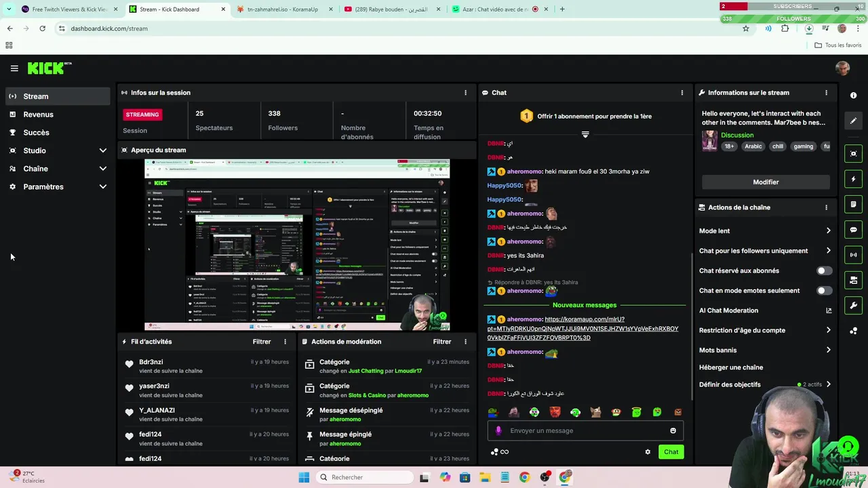
Task: Open options of Informations sur le stream panel
Action: coord(826,93)
